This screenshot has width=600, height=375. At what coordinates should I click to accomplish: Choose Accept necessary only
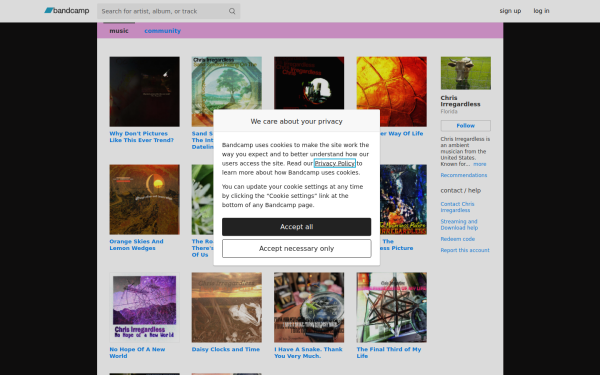pyautogui.click(x=297, y=249)
